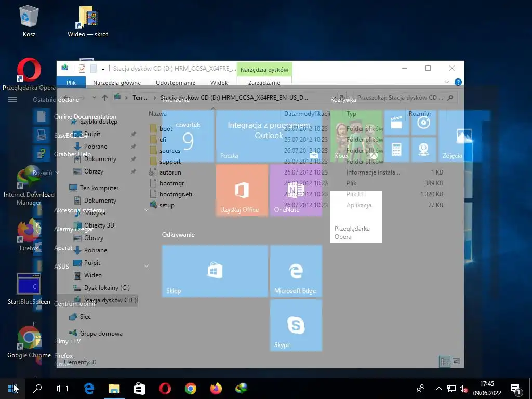532x399 pixels.
Task: Open Filmy i TV in Start list
Action: coord(67,341)
